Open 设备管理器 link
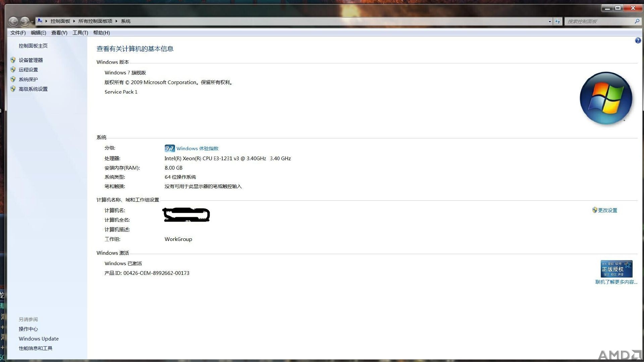This screenshot has width=644, height=362. point(31,60)
